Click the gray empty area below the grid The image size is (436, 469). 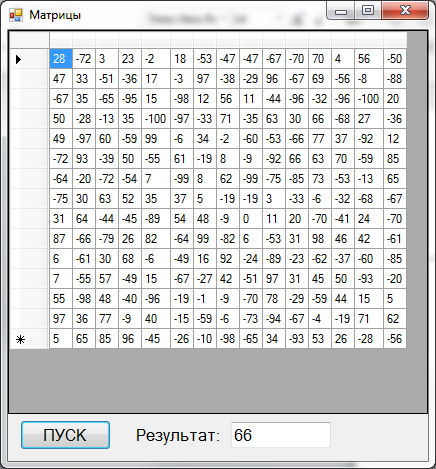pos(218,380)
